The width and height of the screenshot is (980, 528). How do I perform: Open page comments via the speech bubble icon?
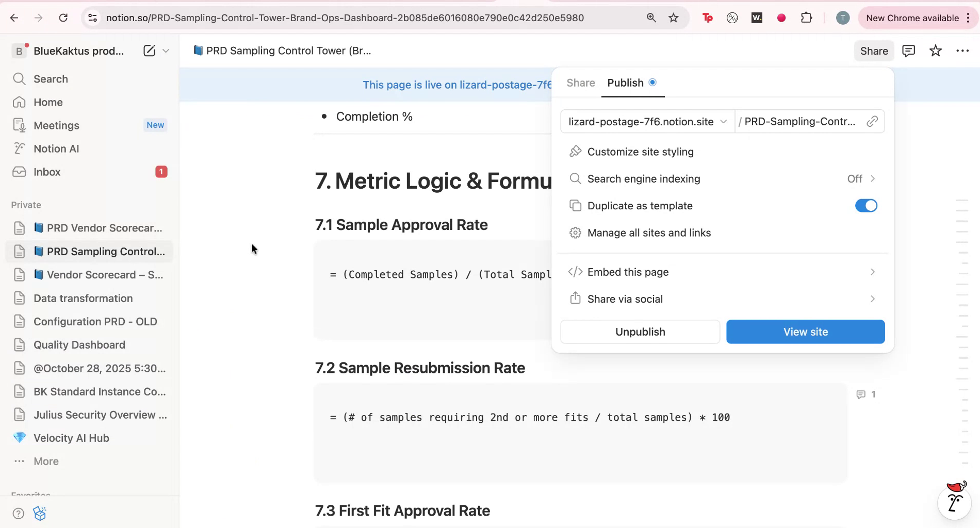[x=908, y=51]
